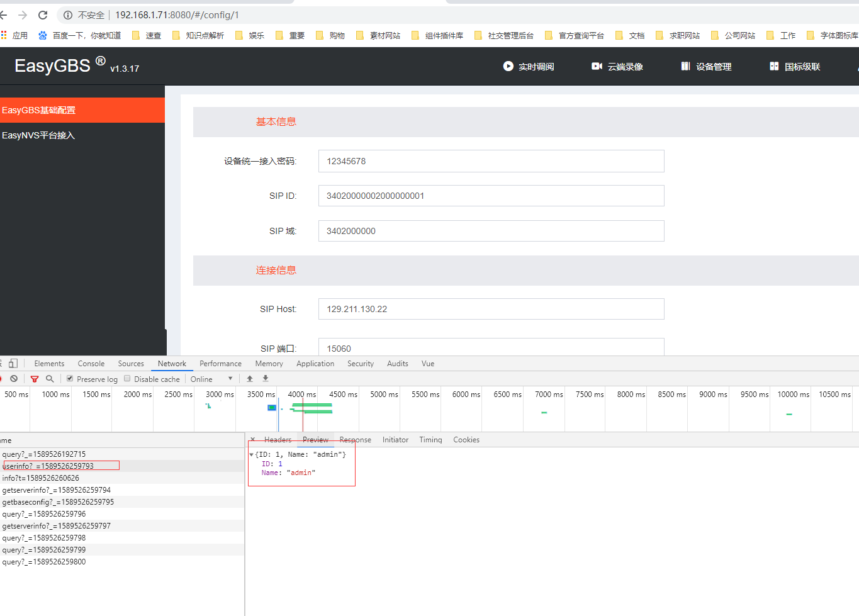The image size is (859, 616).
Task: Select request query?_=1589526192715
Action: pyautogui.click(x=122, y=454)
